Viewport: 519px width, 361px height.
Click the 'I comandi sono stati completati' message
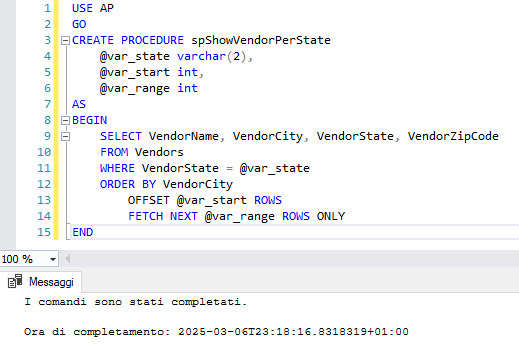pos(135,302)
